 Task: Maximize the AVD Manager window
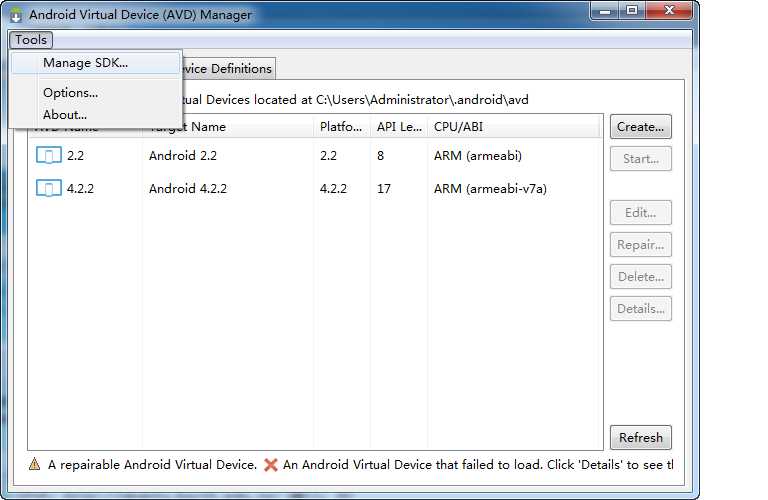pos(632,10)
